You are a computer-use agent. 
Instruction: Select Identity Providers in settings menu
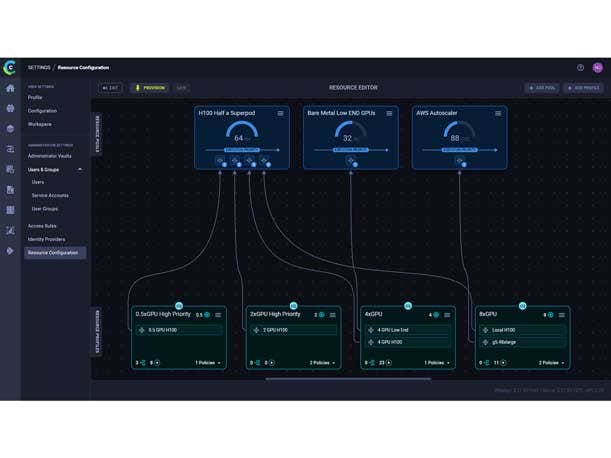pos(47,239)
